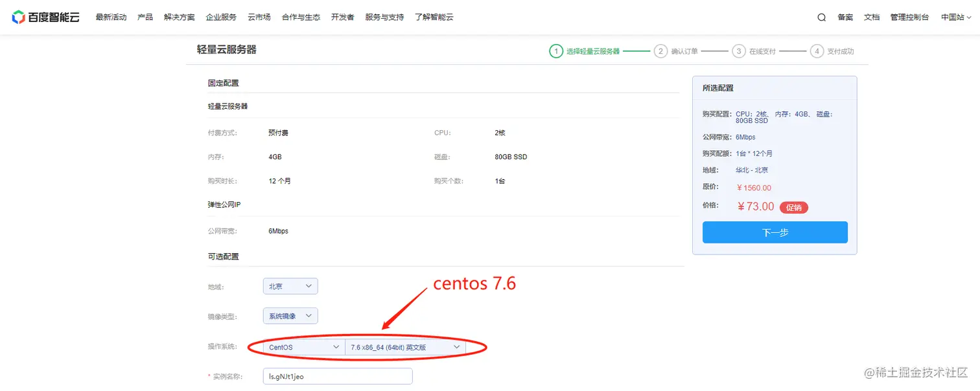
Task: Click the ¥73.00 price
Action: pos(756,207)
